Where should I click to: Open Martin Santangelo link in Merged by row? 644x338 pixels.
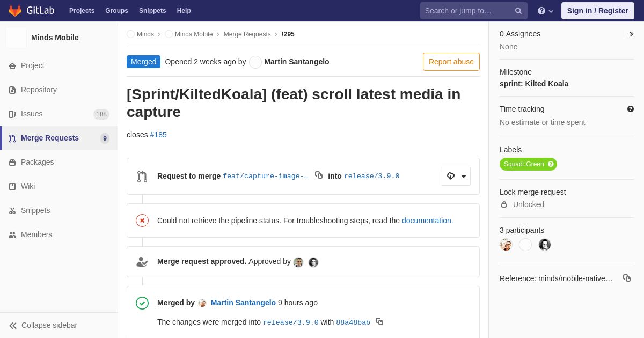(243, 303)
